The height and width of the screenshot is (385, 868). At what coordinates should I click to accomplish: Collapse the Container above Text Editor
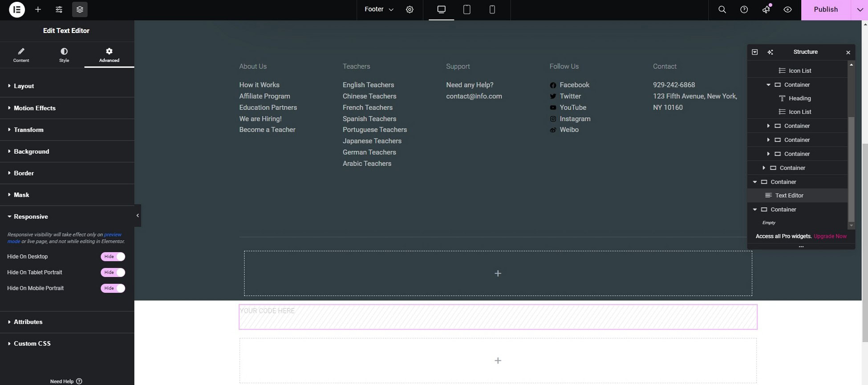point(755,182)
